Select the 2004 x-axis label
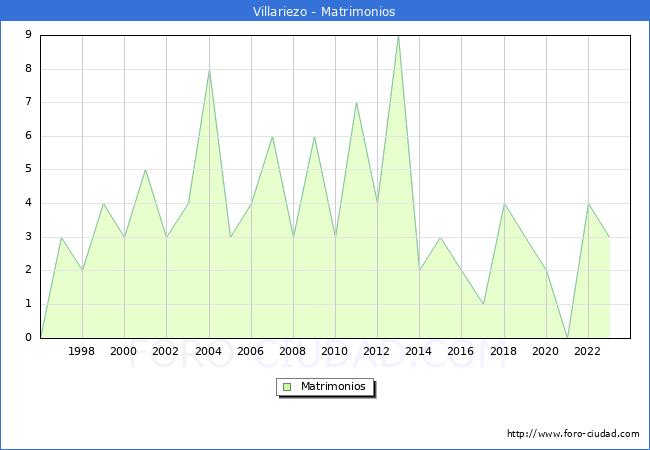650x450 pixels. 209,351
